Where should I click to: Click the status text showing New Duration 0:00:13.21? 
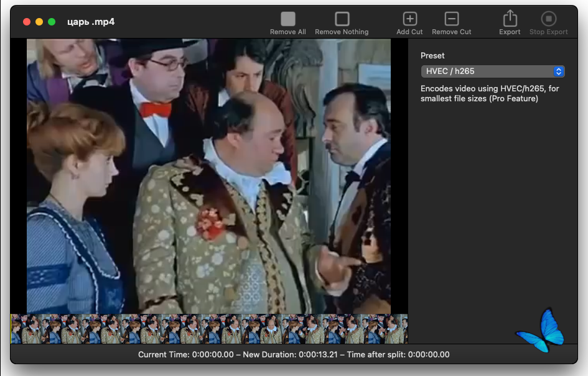[x=290, y=354]
